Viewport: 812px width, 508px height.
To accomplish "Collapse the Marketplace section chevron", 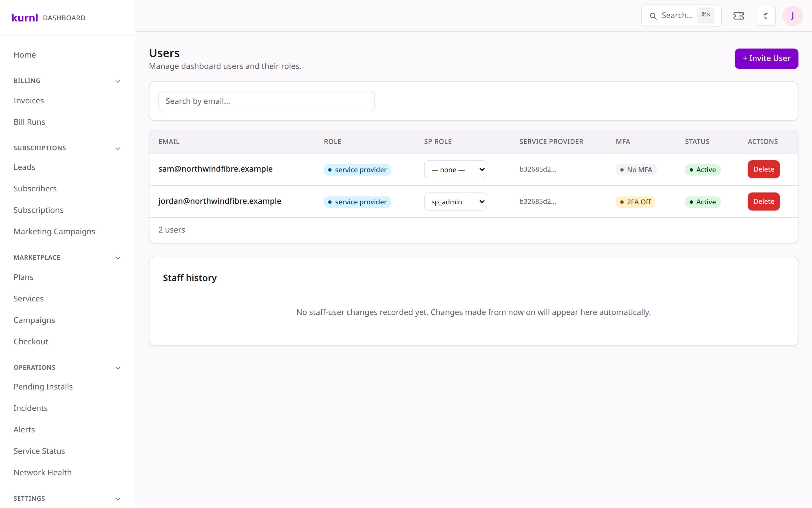I will [118, 258].
